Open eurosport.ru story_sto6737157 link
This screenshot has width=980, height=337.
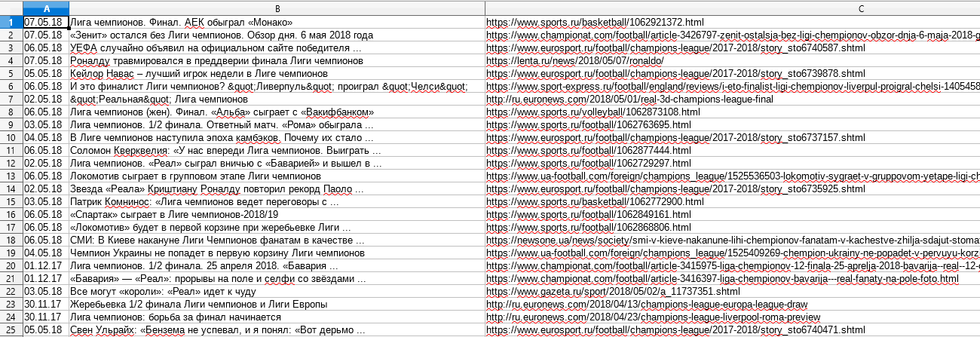(675, 138)
